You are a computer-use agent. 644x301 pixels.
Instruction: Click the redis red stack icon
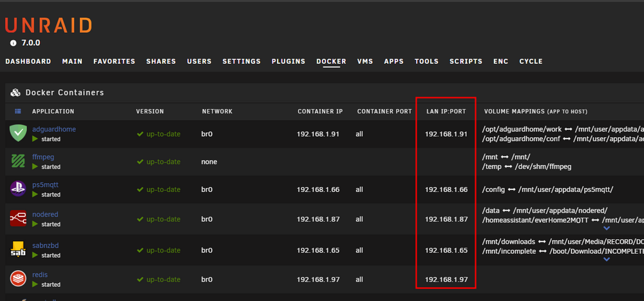coord(18,279)
